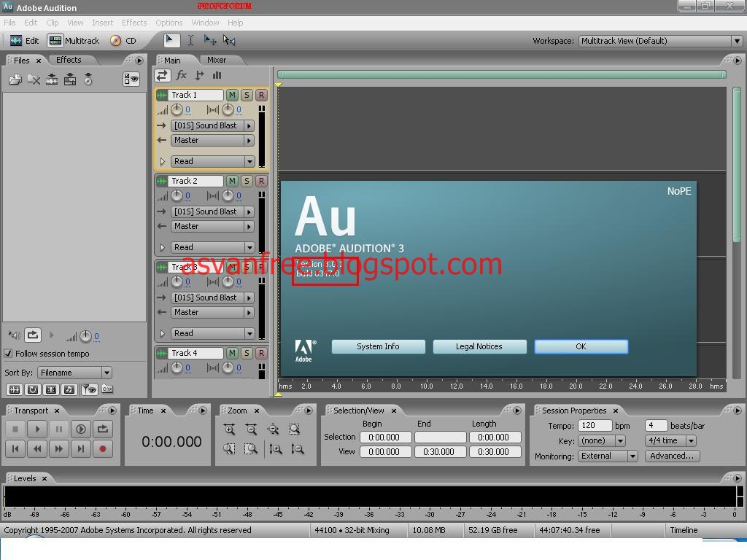Click the Record button in Transport
The width and height of the screenshot is (747, 560).
[102, 448]
